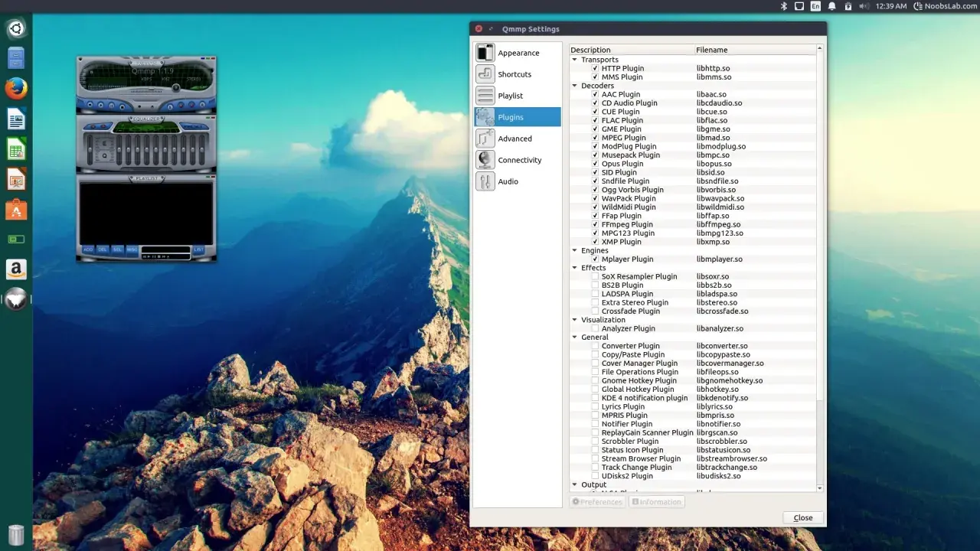Disable the MMS Plugin checkbox
The height and width of the screenshot is (551, 980).
pos(595,77)
